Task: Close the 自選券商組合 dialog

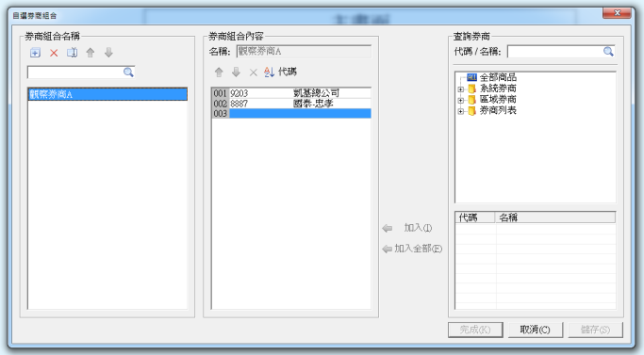Action: click(x=617, y=13)
